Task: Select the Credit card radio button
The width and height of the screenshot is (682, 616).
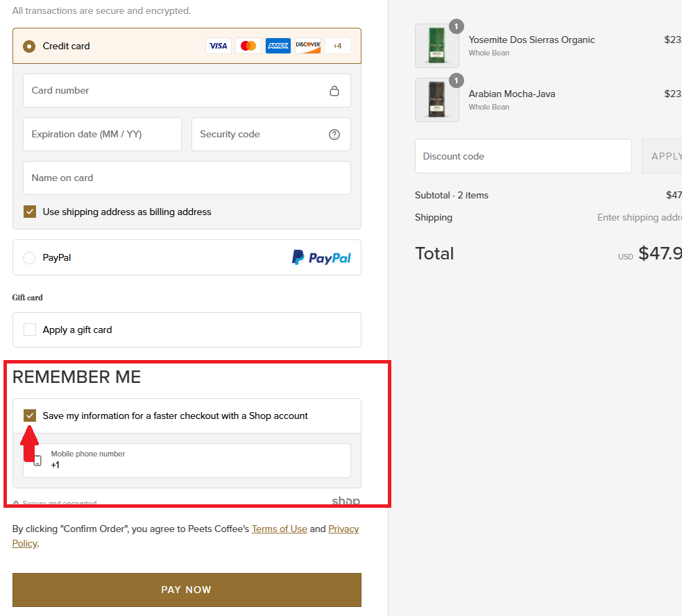Action: [x=29, y=46]
